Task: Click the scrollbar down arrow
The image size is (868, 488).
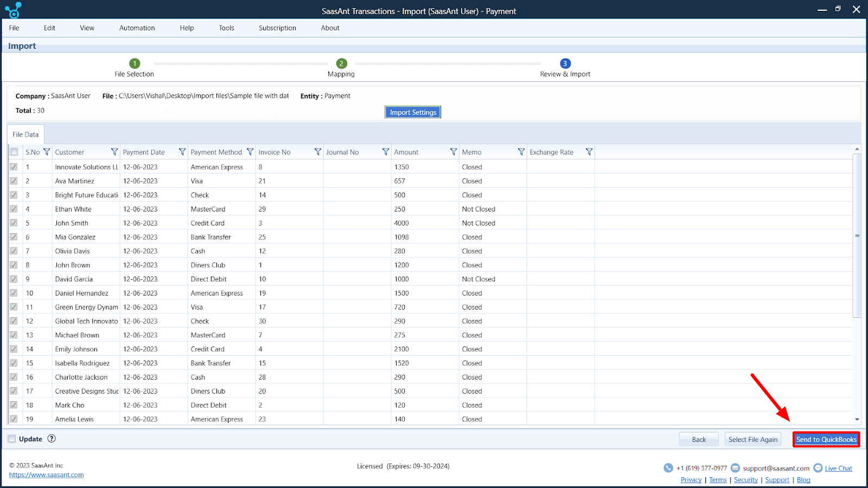Action: (x=857, y=419)
